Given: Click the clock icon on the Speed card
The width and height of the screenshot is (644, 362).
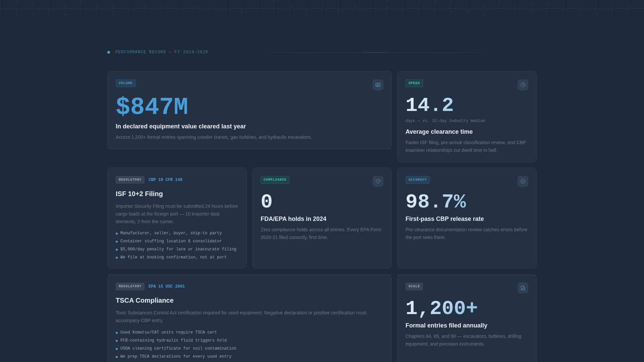Looking at the screenshot, I should pyautogui.click(x=523, y=84).
